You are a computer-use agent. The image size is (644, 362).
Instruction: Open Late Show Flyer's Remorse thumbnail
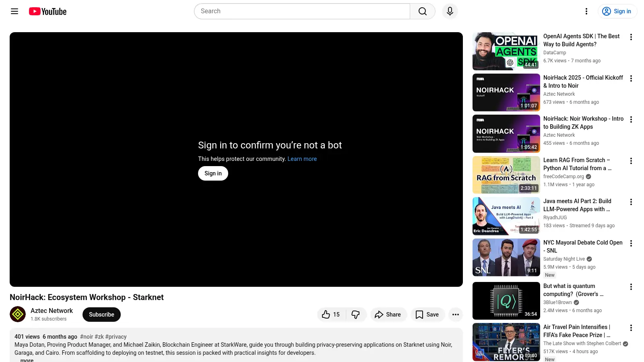(506, 342)
